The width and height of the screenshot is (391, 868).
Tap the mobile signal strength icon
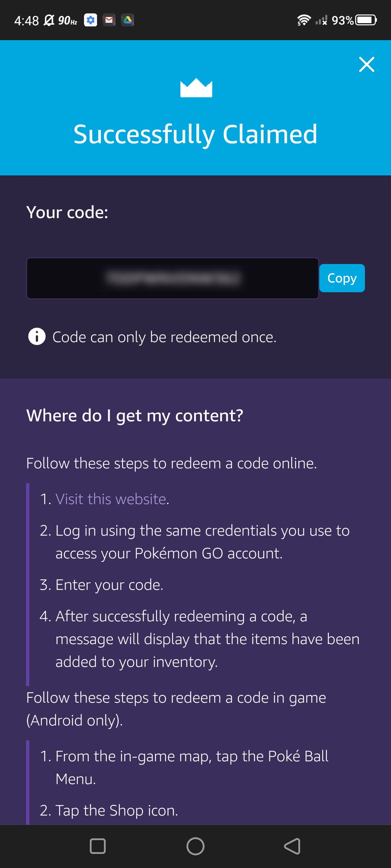(x=321, y=20)
